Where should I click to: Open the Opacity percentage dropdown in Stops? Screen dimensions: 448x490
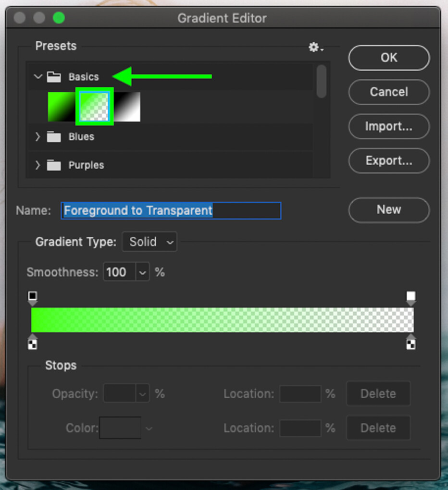[x=142, y=393]
